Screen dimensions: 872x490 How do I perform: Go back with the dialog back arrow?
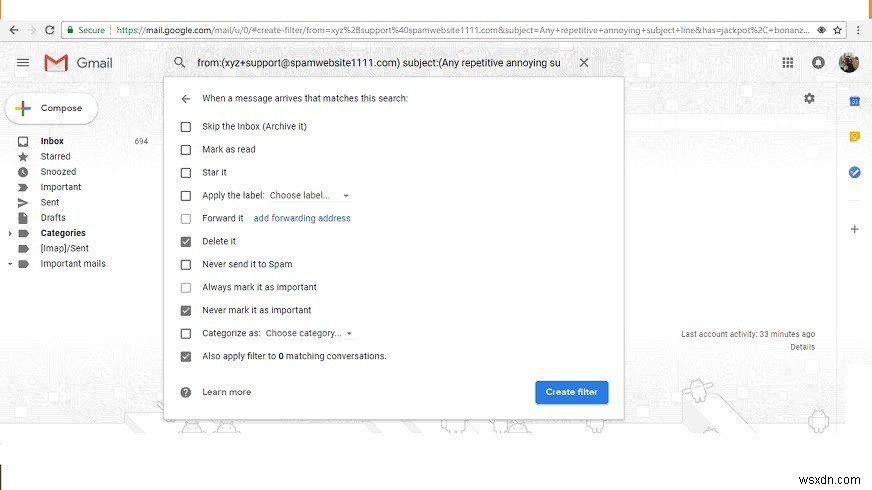click(186, 99)
